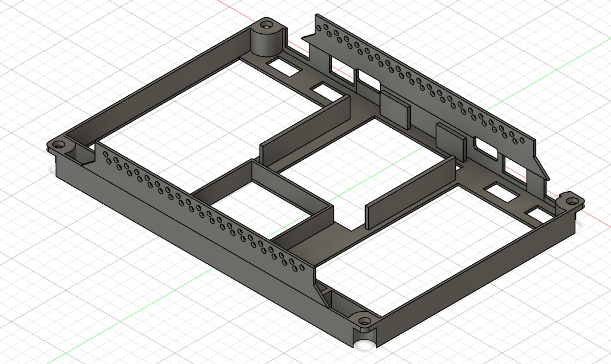Select the screw hole in the left corner tab
Viewport: 611px width, 364px height.
[x=58, y=144]
